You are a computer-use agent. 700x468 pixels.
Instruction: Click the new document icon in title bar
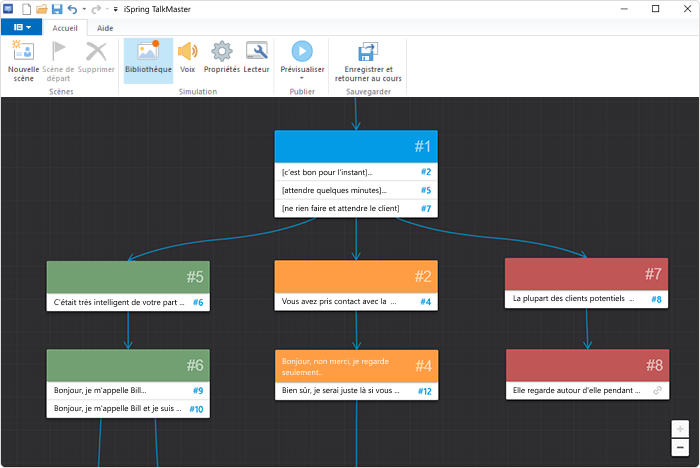pos(27,9)
